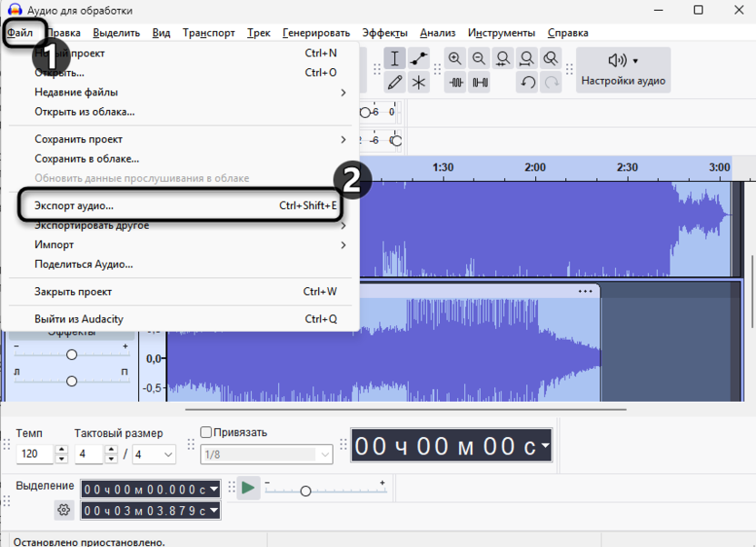
Task: Select the Draw pencil tool
Action: tap(395, 83)
